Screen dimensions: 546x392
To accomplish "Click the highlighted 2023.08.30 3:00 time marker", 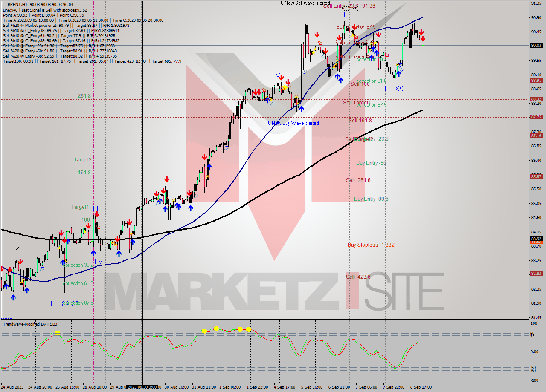I will pos(143,387).
